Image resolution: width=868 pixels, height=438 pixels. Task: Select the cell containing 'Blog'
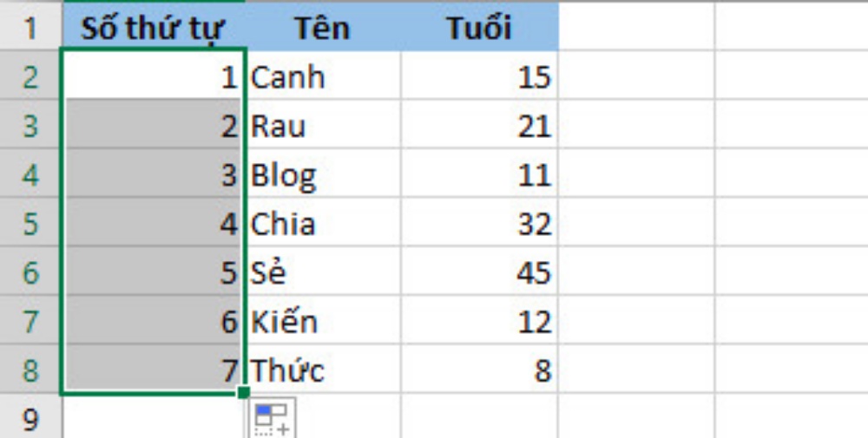click(x=322, y=176)
